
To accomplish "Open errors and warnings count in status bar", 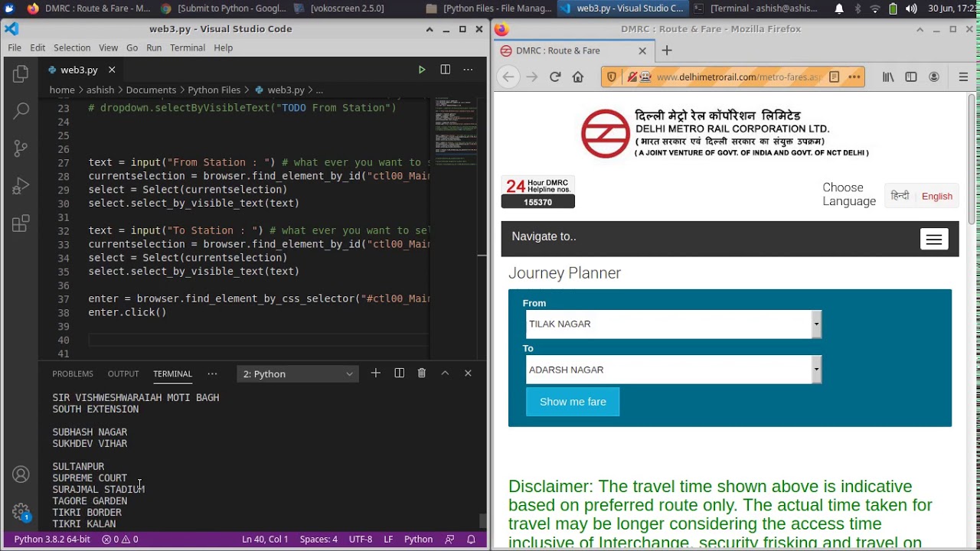I will click(x=120, y=540).
